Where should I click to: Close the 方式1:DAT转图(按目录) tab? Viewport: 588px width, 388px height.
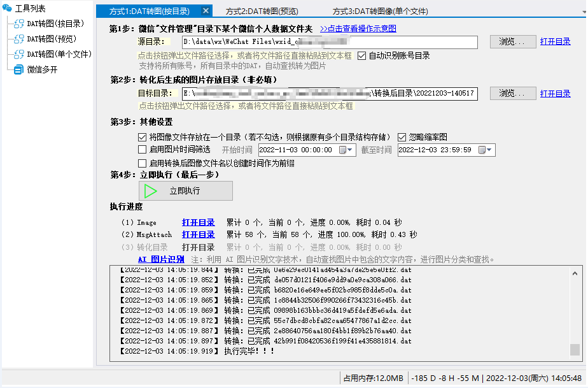206,11
